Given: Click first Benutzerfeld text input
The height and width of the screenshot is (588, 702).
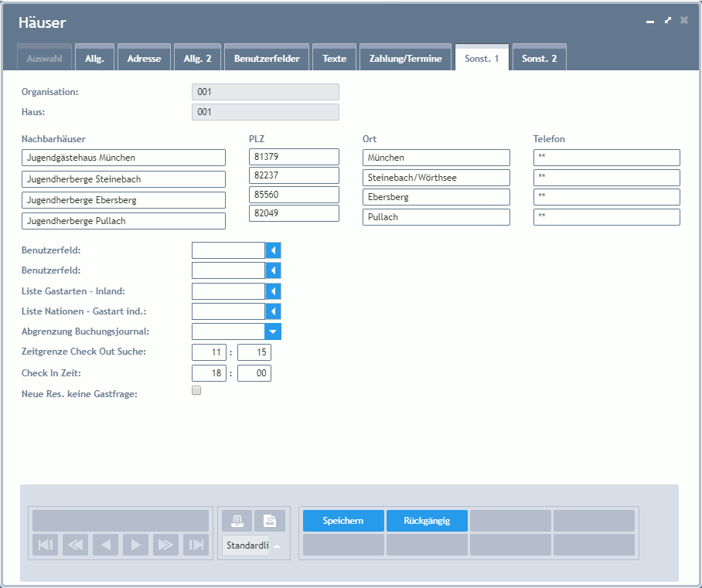Looking at the screenshot, I should coord(229,250).
